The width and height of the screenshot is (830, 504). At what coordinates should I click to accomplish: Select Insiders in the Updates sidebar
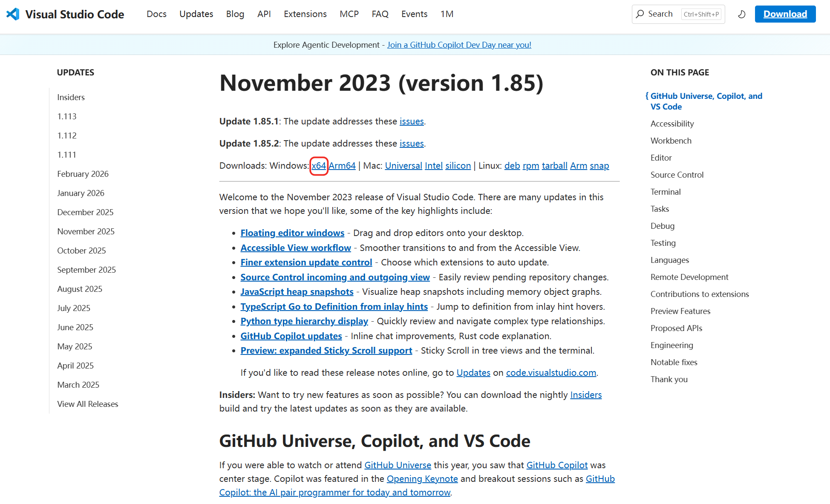point(71,97)
